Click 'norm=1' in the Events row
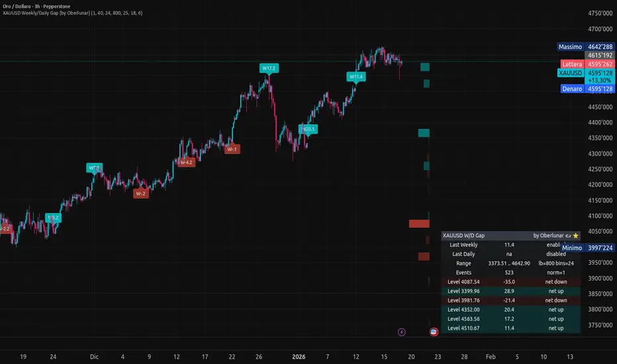The image size is (617, 364). pyautogui.click(x=556, y=273)
